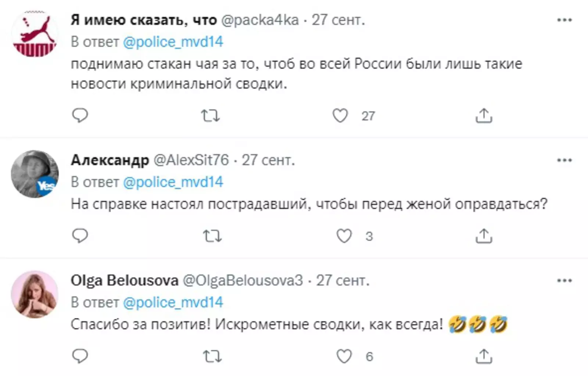Viewport: 588px width, 376px height.
Task: Share Александр's tweet
Action: tap(484, 236)
